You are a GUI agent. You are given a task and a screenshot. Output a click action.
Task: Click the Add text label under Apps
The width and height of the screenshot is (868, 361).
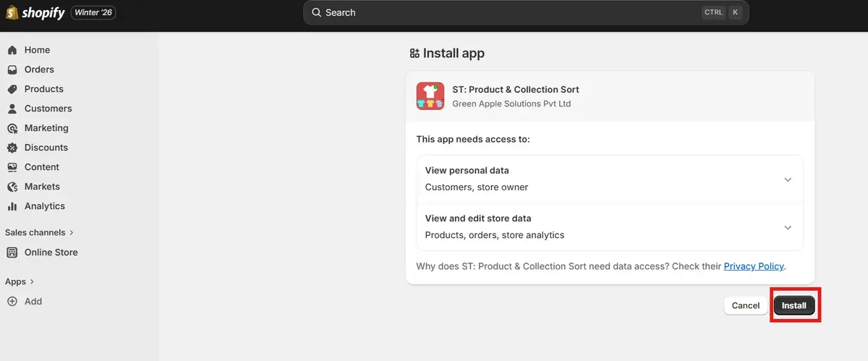point(33,302)
